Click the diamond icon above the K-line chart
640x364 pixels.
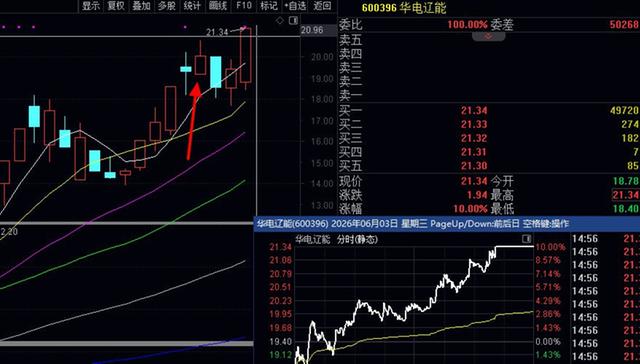click(280, 20)
